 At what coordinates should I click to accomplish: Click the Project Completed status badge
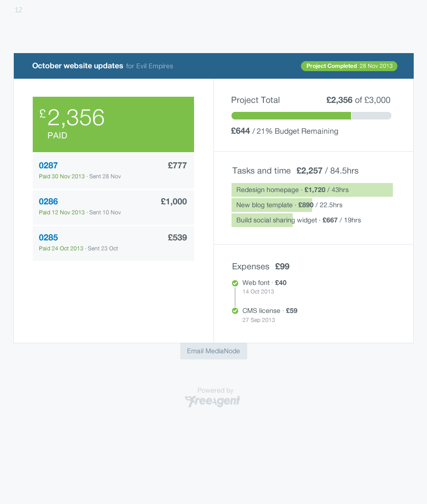coord(349,66)
